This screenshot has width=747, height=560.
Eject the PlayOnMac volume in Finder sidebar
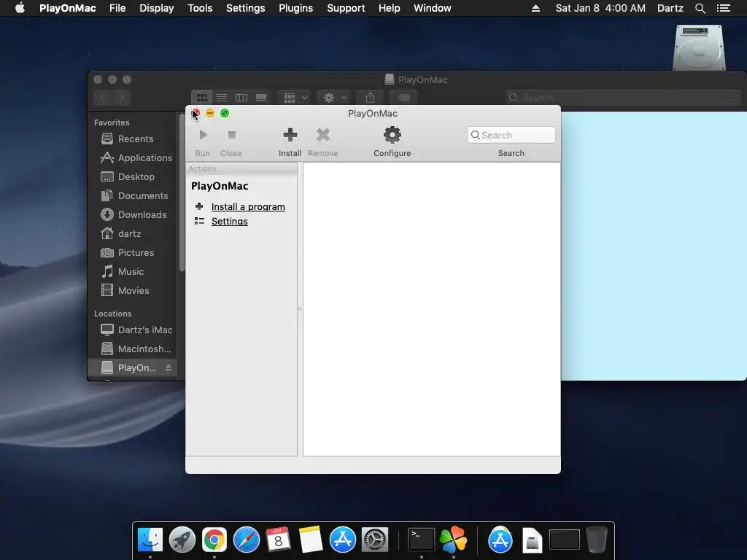click(x=169, y=367)
